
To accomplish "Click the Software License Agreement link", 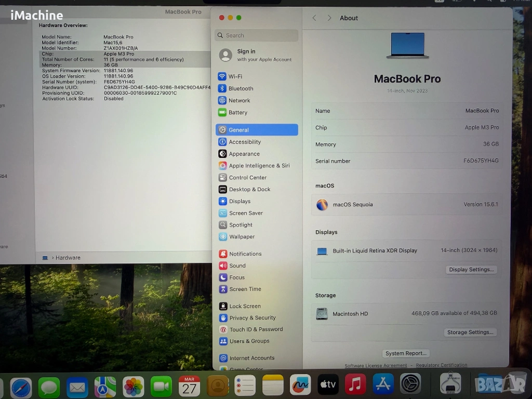I will (376, 365).
